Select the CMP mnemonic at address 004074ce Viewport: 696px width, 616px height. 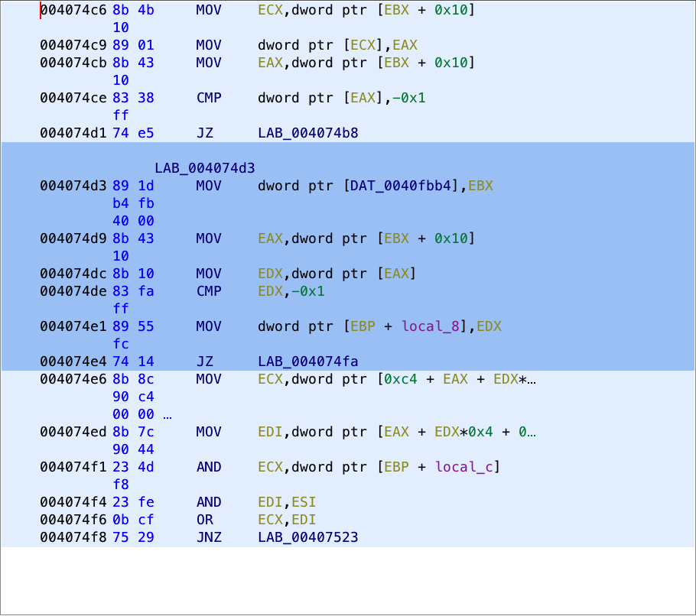click(208, 98)
